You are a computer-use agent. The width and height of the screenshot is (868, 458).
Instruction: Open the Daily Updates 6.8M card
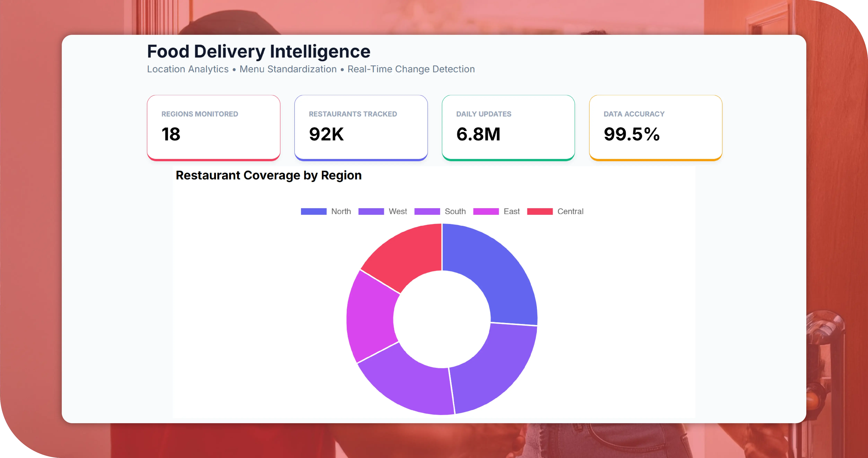tap(508, 128)
